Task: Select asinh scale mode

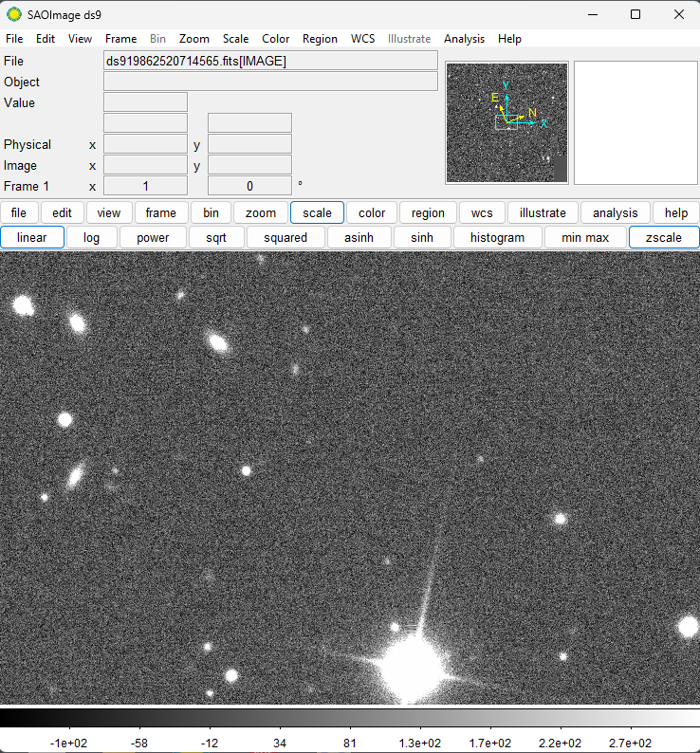Action: coord(359,237)
